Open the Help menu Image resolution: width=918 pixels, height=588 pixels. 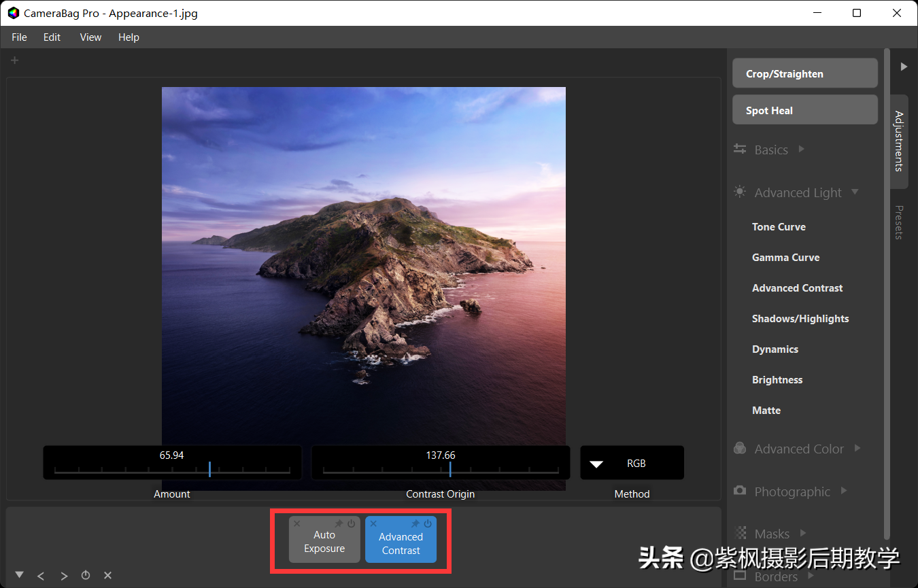coord(129,37)
